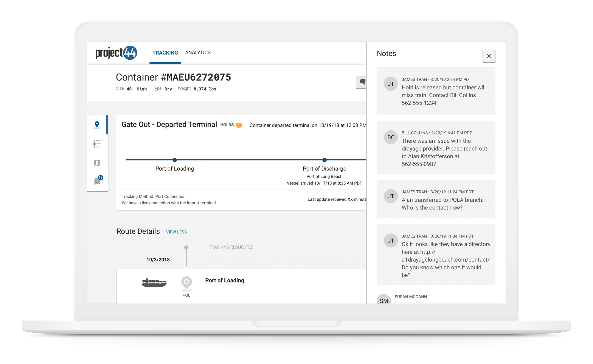Open the location pin sidebar view

click(x=97, y=125)
